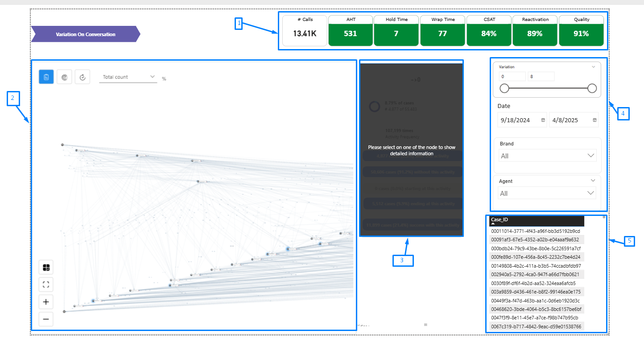The width and height of the screenshot is (644, 364).
Task: Zoom out using the minus icon
Action: (45, 319)
